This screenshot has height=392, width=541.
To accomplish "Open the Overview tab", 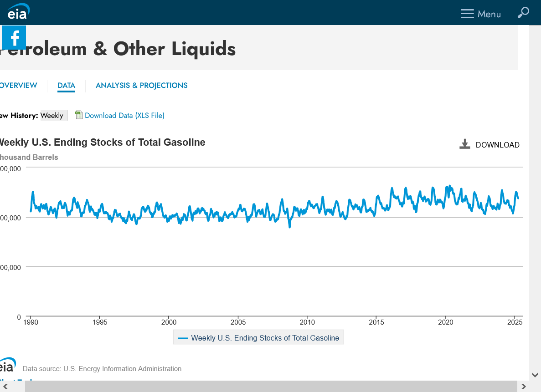I will pos(18,86).
